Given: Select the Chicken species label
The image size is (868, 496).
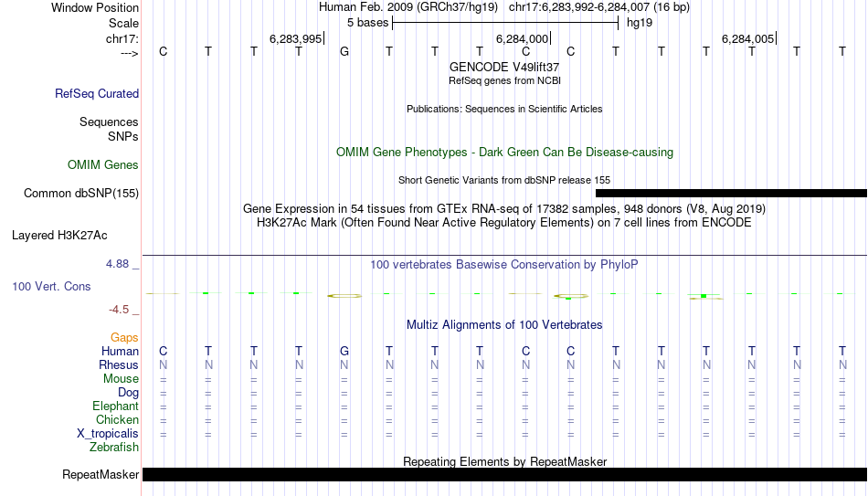Looking at the screenshot, I should tap(117, 419).
